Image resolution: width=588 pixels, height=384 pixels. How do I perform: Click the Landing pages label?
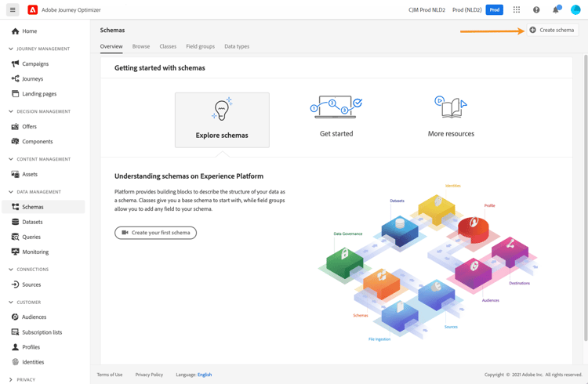39,94
